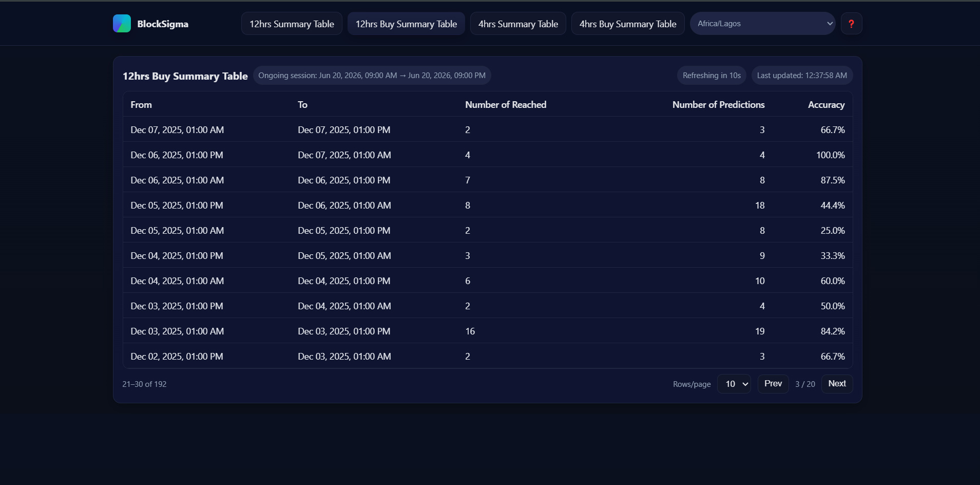The height and width of the screenshot is (485, 980).
Task: Click From cell Dec 04, 2025, 01:00 AM
Action: (177, 281)
